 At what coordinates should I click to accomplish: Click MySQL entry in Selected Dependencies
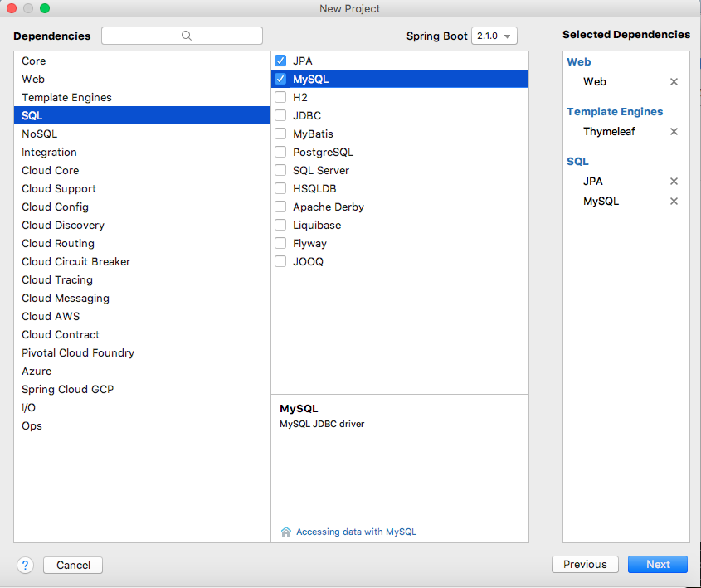tap(601, 201)
